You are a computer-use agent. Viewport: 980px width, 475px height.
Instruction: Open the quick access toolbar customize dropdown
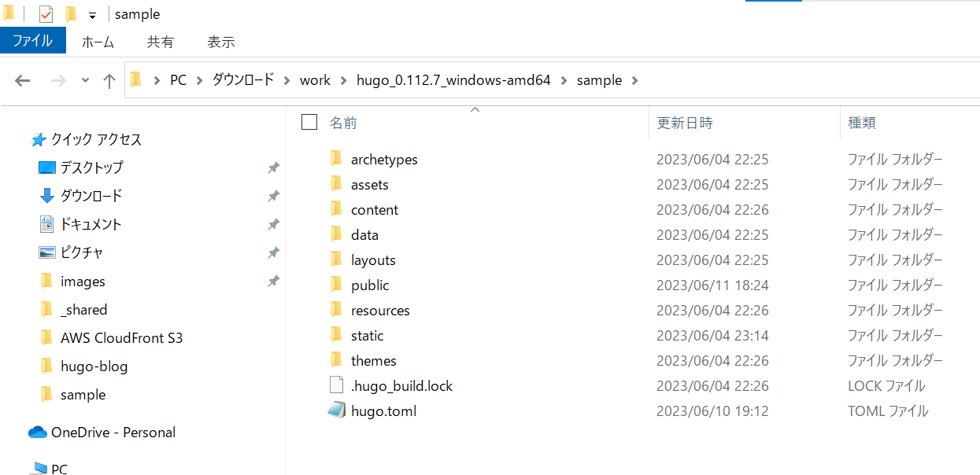[x=92, y=16]
